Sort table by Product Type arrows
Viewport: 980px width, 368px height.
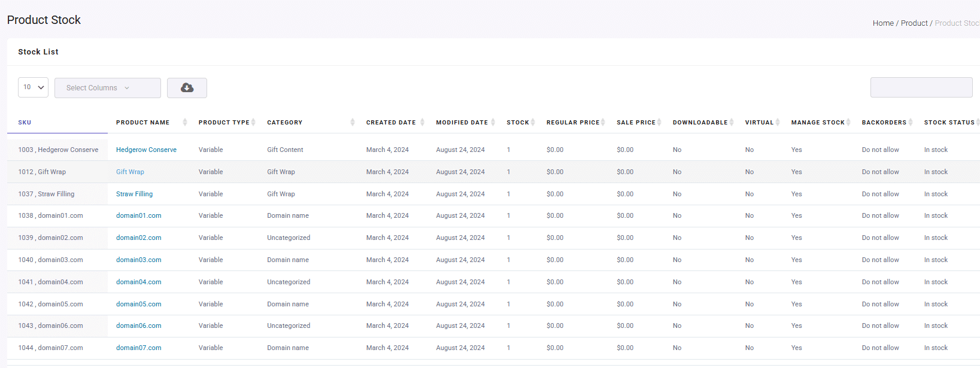point(253,123)
